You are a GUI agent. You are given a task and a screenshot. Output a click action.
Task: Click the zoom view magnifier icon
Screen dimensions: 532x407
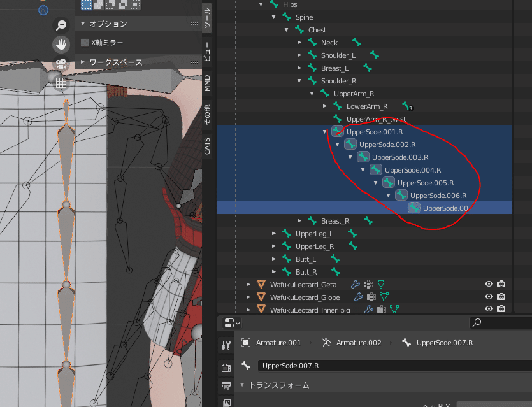click(x=61, y=25)
